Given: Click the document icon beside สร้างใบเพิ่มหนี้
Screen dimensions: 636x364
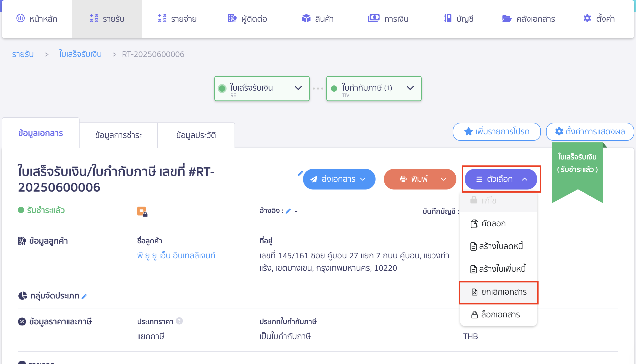Looking at the screenshot, I should coord(474,269).
